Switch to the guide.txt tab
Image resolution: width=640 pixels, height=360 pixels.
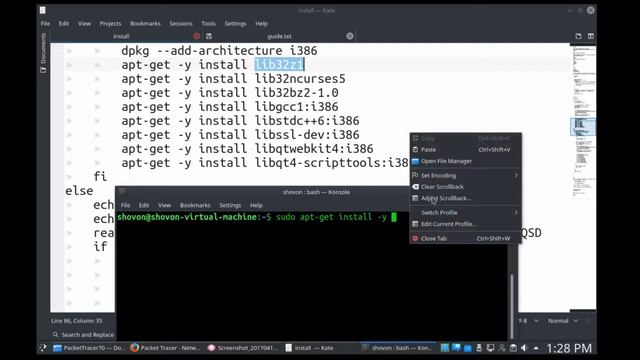(x=280, y=36)
